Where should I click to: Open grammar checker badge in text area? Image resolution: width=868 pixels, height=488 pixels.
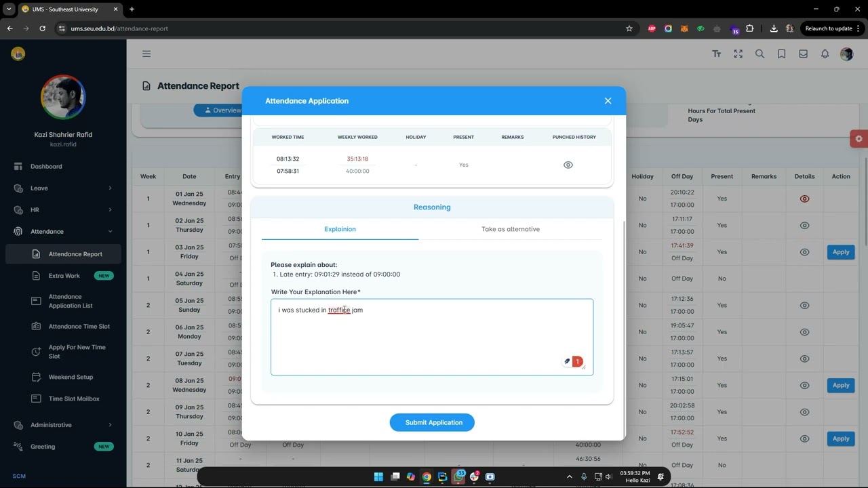pyautogui.click(x=577, y=362)
